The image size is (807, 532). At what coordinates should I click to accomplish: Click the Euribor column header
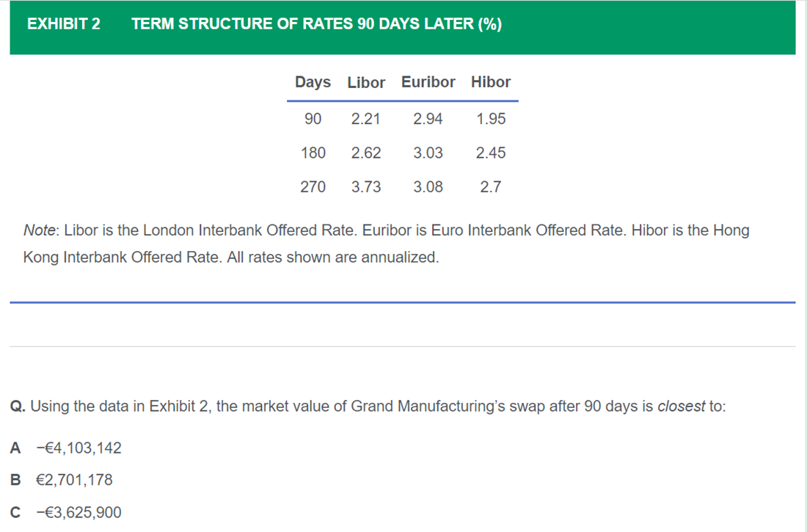tap(428, 82)
